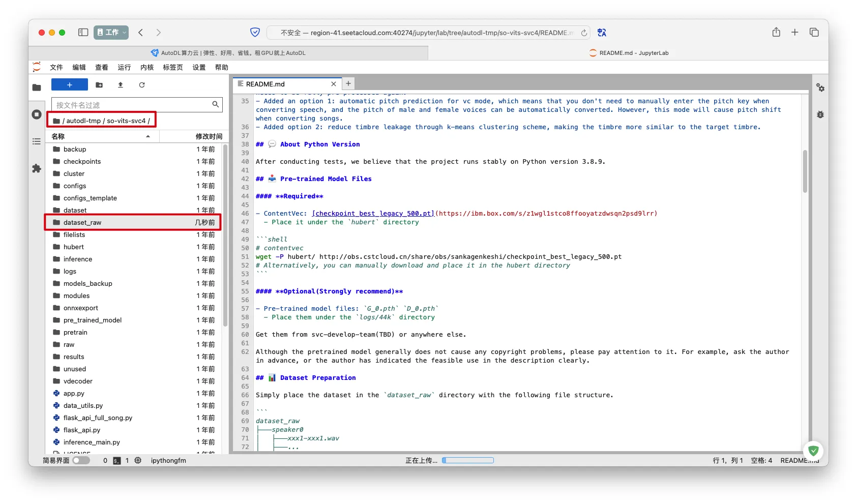Click the terminal count icon in status bar
This screenshot has width=857, height=504.
117,460
